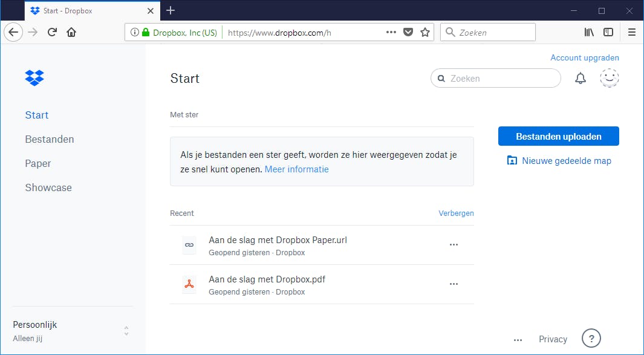Viewport: 644px width, 355px height.
Task: Click the green padlock icon in the address bar
Action: pos(145,32)
